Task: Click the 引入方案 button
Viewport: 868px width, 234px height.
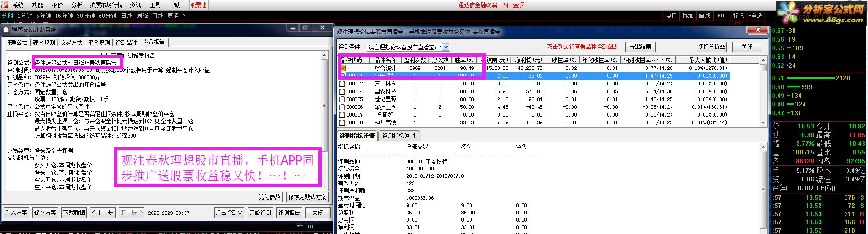Action: [x=16, y=213]
